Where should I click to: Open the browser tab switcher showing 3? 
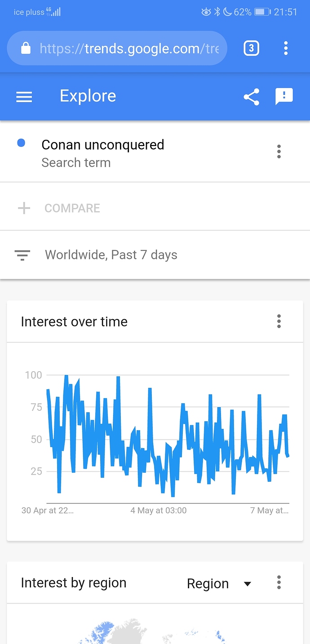[x=252, y=48]
